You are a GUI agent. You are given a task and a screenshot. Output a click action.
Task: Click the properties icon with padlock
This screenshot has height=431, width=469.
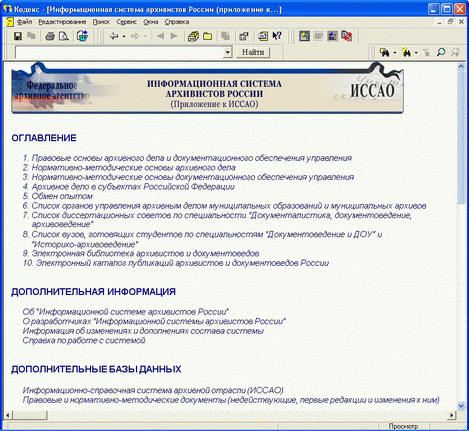tap(244, 36)
